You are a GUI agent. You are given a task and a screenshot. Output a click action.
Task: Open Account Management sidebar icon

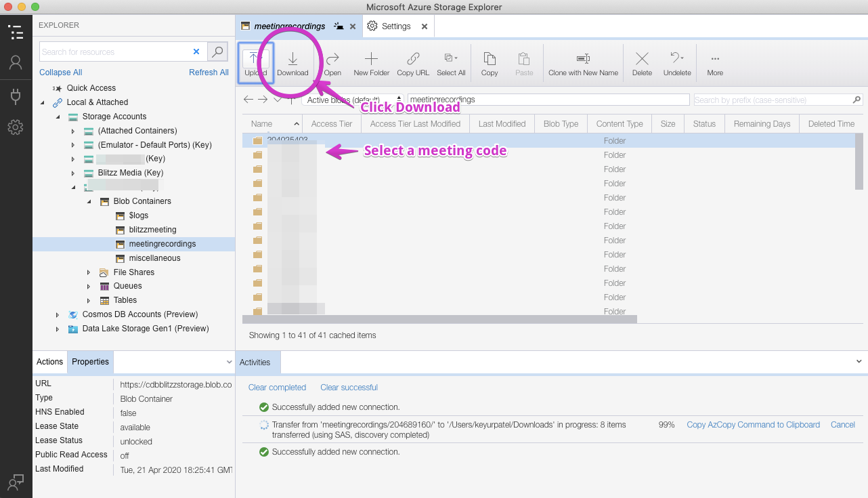[x=16, y=63]
